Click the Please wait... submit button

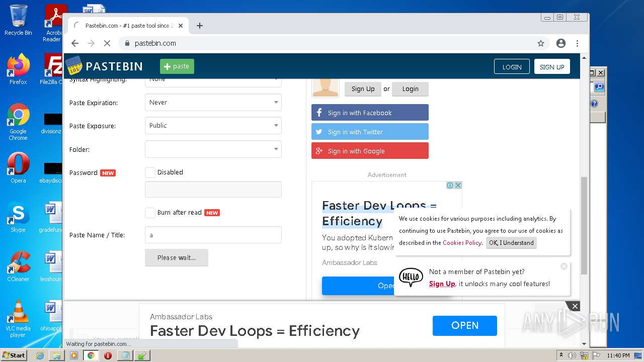click(177, 257)
